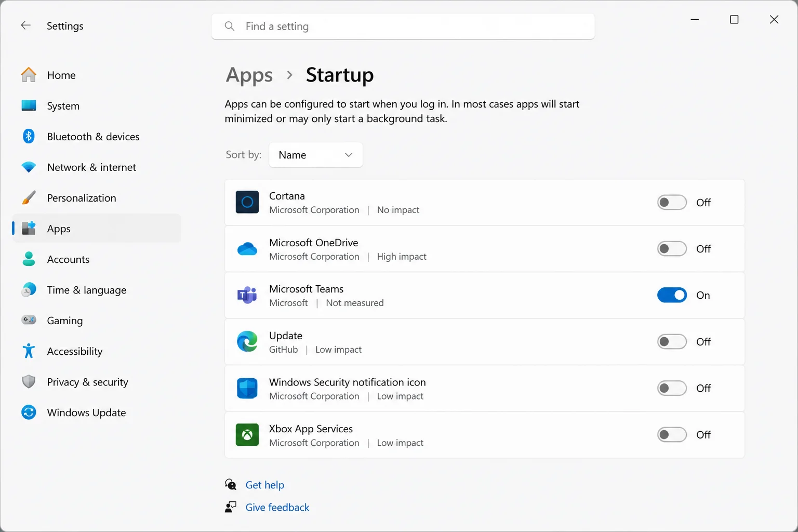Click the search magnifier icon

click(229, 26)
